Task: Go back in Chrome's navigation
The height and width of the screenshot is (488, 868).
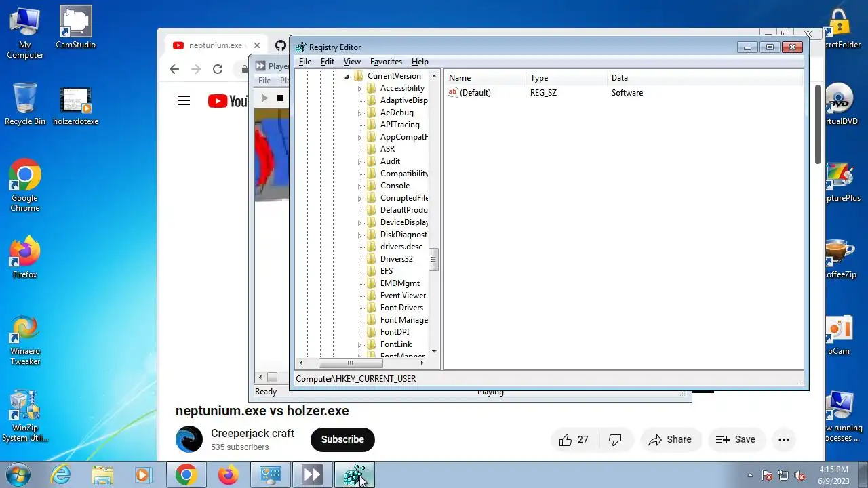Action: coord(174,69)
